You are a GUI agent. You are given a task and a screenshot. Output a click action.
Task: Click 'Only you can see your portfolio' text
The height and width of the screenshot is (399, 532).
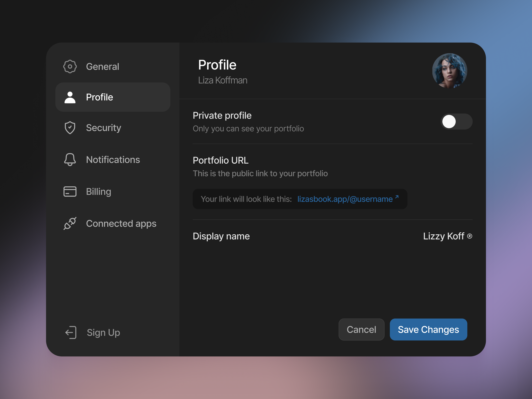248,129
